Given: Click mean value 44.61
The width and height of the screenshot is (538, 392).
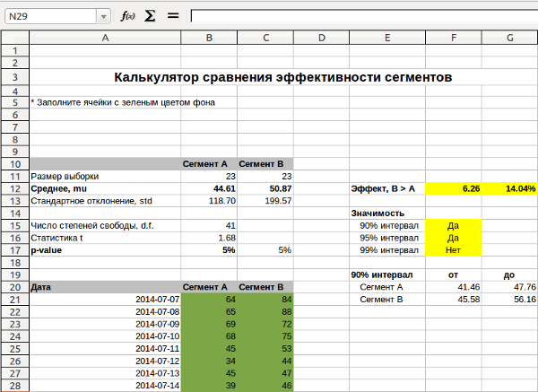Looking at the screenshot, I should click(x=224, y=188).
